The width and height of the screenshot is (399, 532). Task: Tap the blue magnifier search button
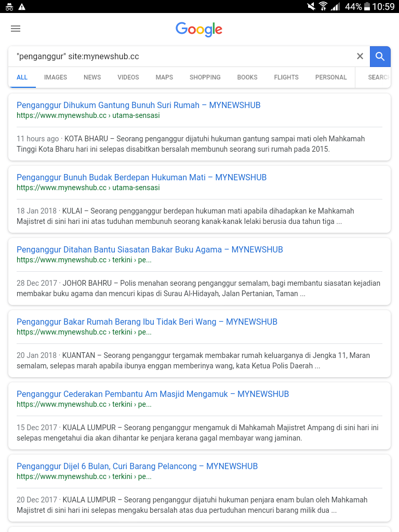point(380,56)
